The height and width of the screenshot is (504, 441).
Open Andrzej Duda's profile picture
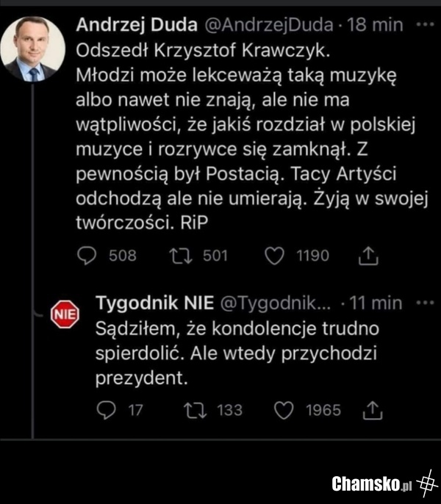tap(32, 48)
